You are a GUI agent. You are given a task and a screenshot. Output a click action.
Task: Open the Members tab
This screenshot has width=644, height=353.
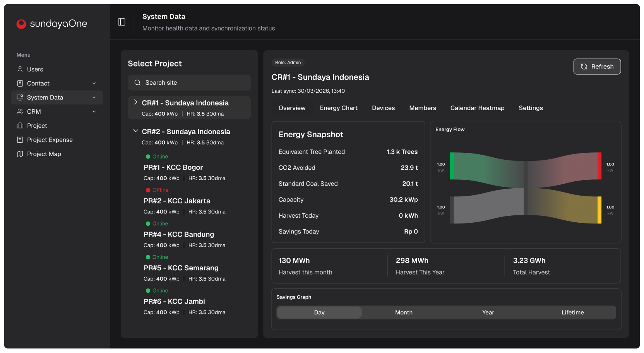[423, 108]
